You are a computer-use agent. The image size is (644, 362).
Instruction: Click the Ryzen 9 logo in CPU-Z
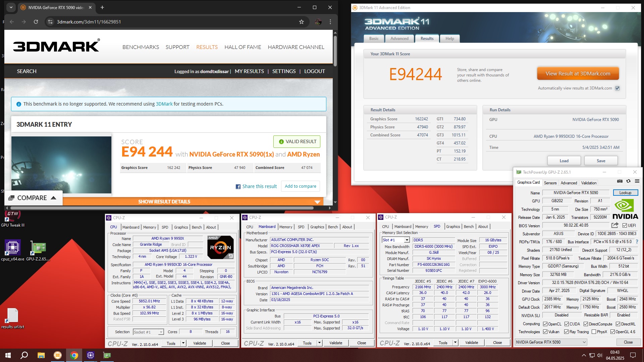click(220, 247)
